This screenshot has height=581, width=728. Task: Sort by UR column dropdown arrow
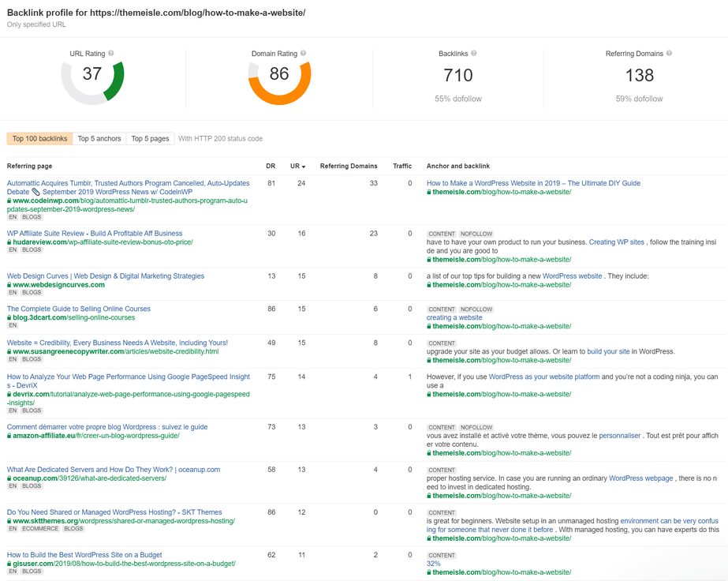click(x=304, y=167)
